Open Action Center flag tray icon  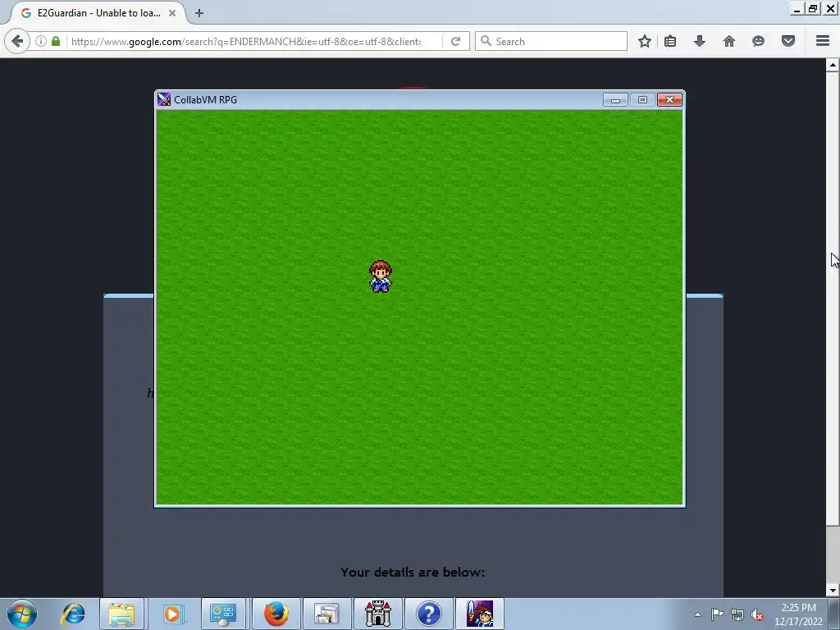point(717,614)
